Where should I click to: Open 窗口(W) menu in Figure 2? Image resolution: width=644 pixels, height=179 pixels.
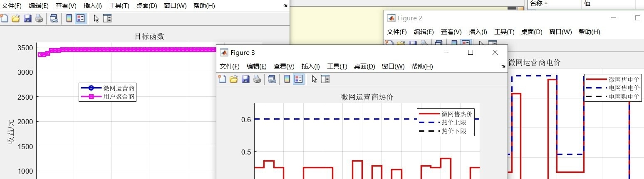(x=560, y=32)
